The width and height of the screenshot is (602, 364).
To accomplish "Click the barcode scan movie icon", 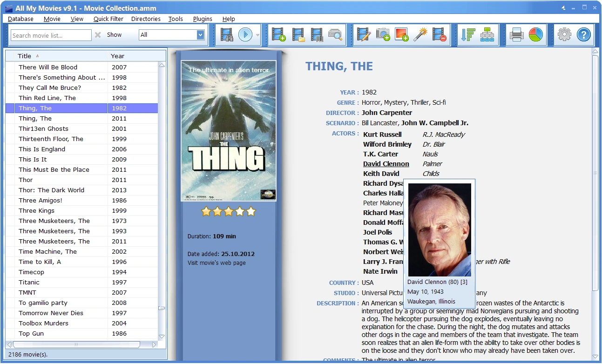I will click(317, 35).
